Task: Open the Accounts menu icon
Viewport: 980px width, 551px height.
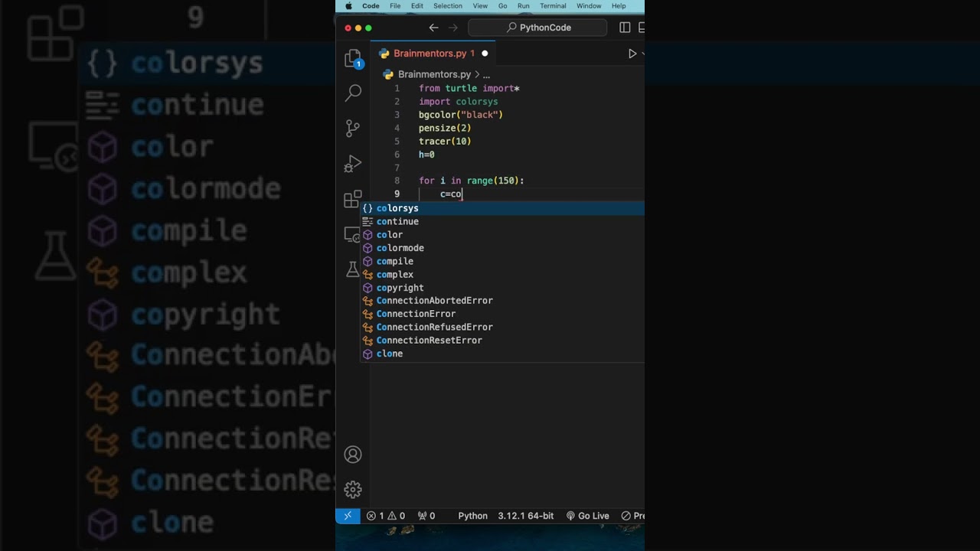Action: click(353, 455)
